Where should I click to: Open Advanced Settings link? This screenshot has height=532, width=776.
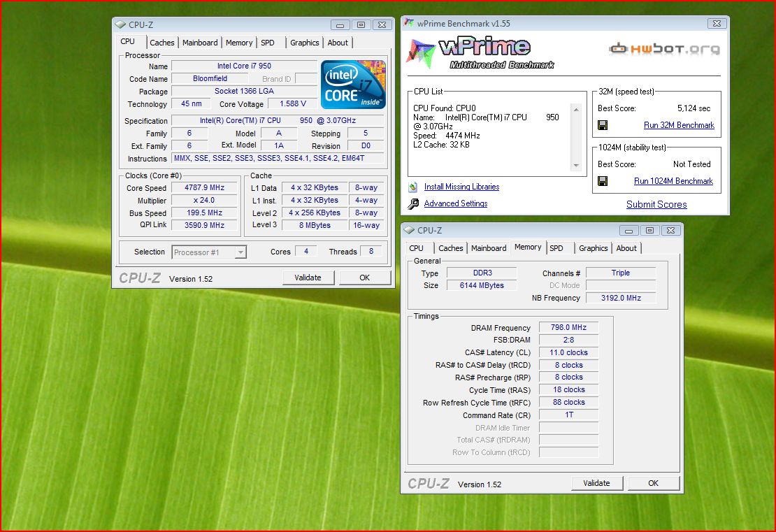pos(456,203)
